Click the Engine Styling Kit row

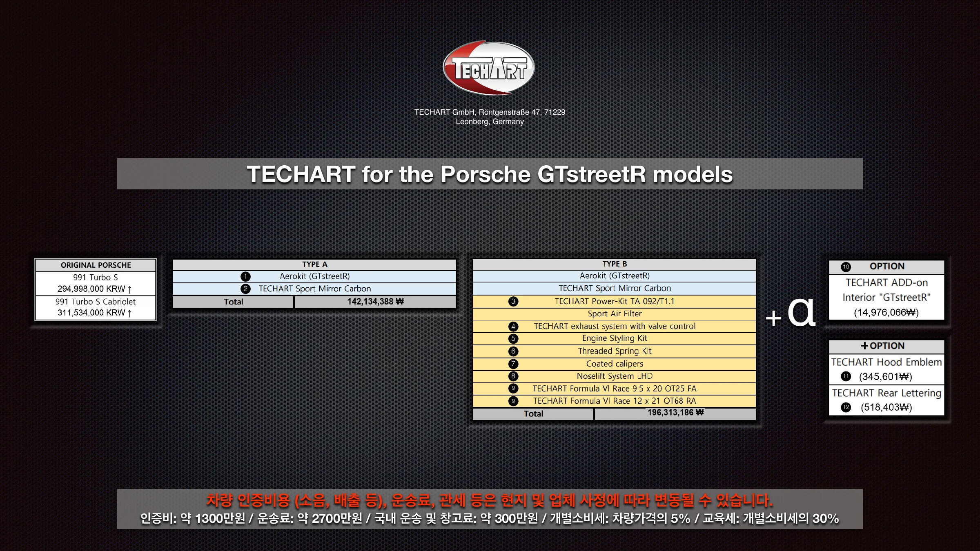point(615,339)
